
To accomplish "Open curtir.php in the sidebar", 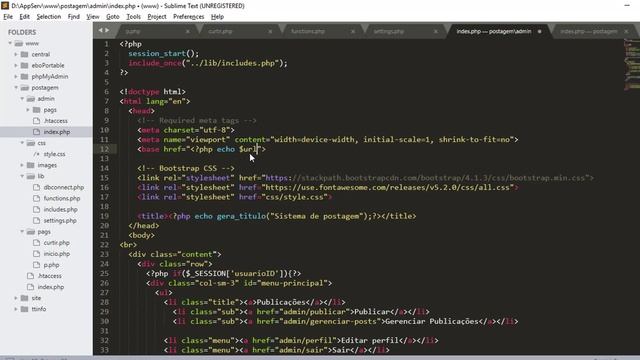I will pyautogui.click(x=56, y=243).
